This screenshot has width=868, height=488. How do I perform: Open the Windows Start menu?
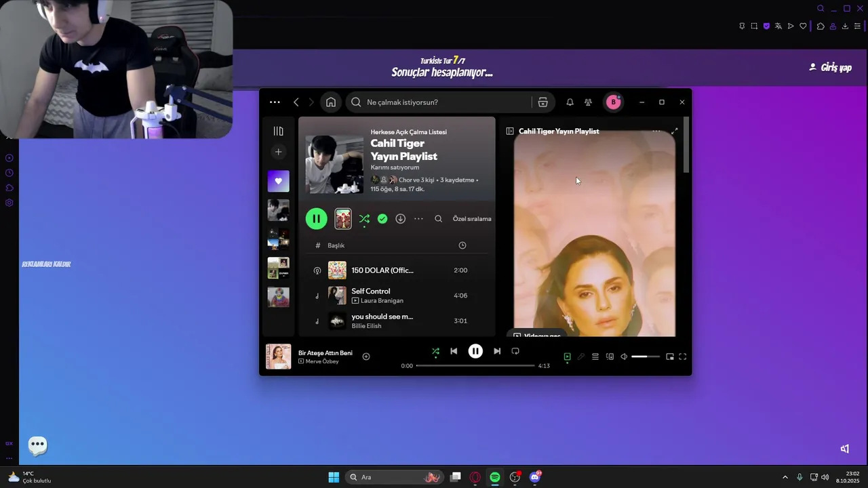334,477
